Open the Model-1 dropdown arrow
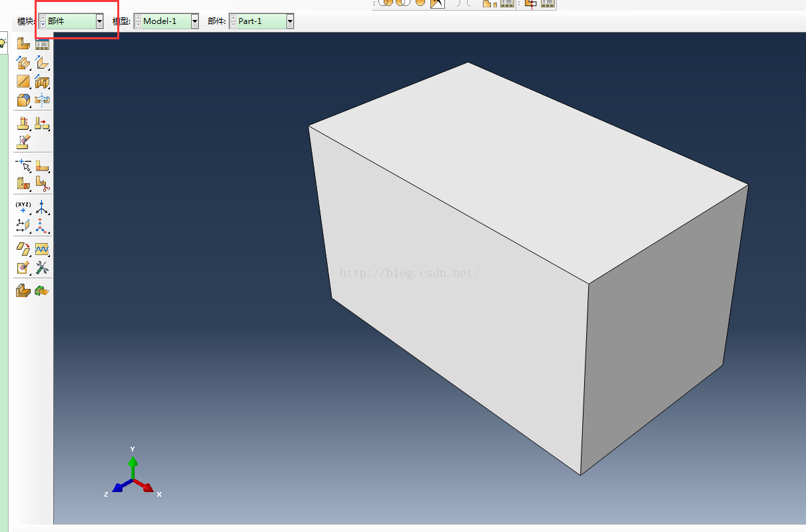The image size is (806, 532). click(195, 21)
